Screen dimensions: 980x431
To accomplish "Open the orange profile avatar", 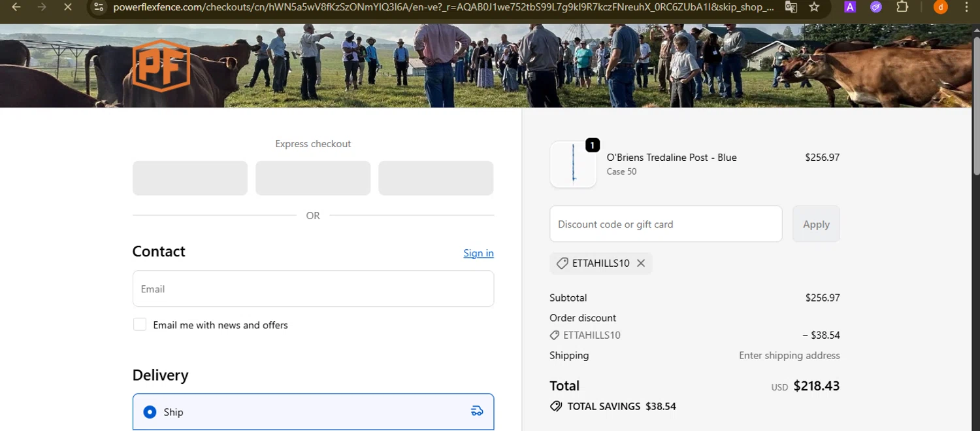I will click(x=940, y=7).
